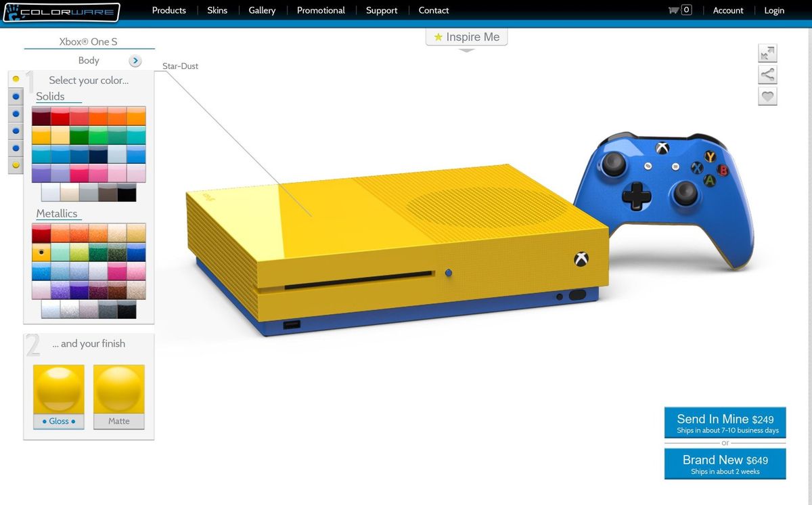The height and width of the screenshot is (505, 812).
Task: Click the Send In Mine $249 button
Action: (725, 422)
